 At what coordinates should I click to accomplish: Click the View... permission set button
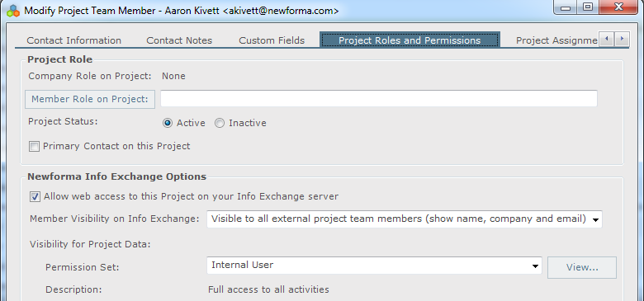(582, 267)
